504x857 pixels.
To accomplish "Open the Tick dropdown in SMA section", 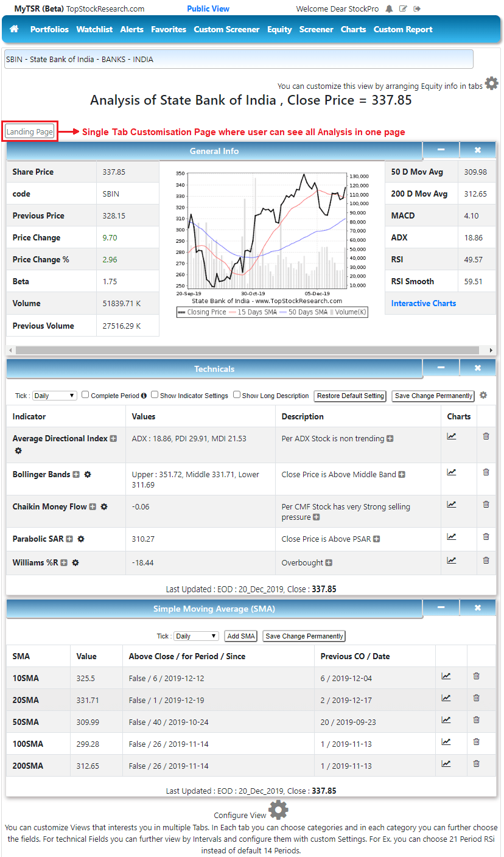I will 196,635.
